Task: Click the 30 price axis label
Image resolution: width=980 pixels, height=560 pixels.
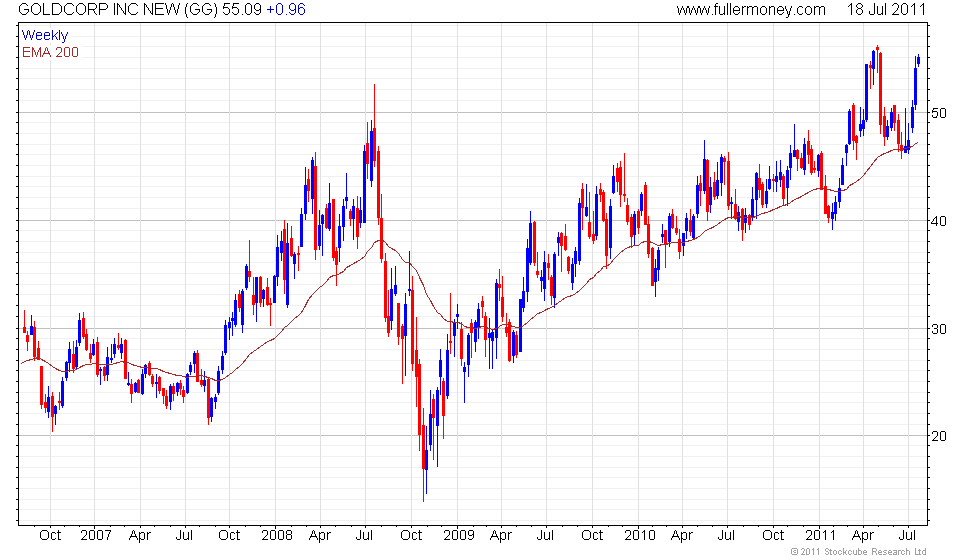Action: [x=939, y=329]
